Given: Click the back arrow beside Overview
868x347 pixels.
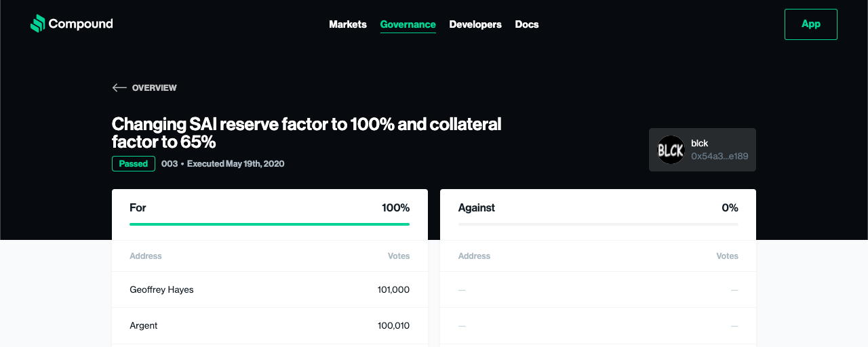Looking at the screenshot, I should pos(119,88).
